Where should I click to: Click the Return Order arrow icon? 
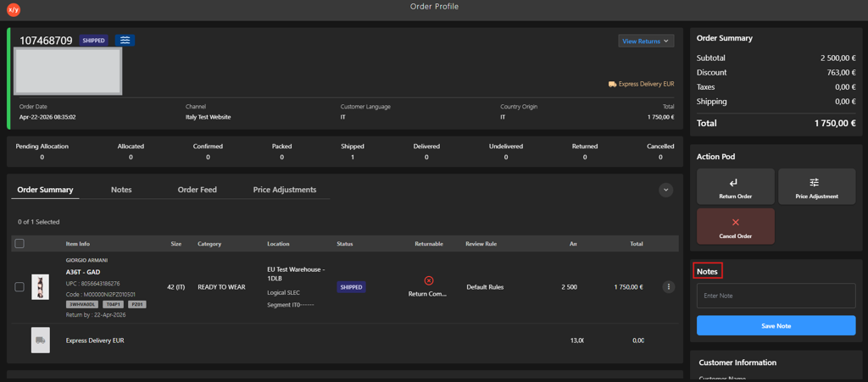point(733,183)
